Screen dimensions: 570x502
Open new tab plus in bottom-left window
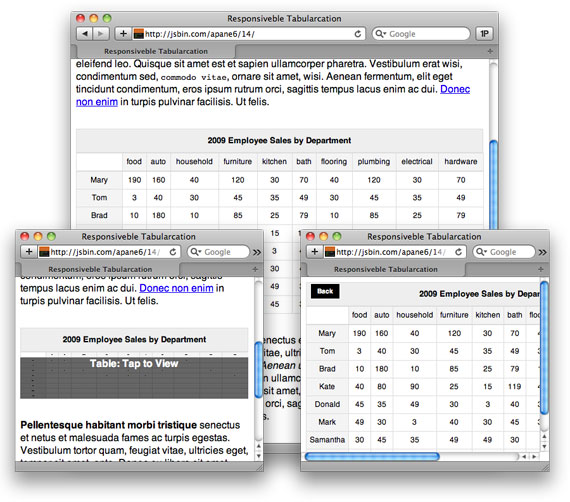[x=255, y=269]
